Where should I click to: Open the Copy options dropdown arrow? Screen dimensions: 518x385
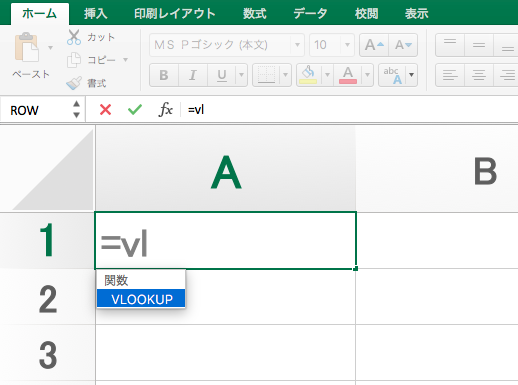[126, 60]
